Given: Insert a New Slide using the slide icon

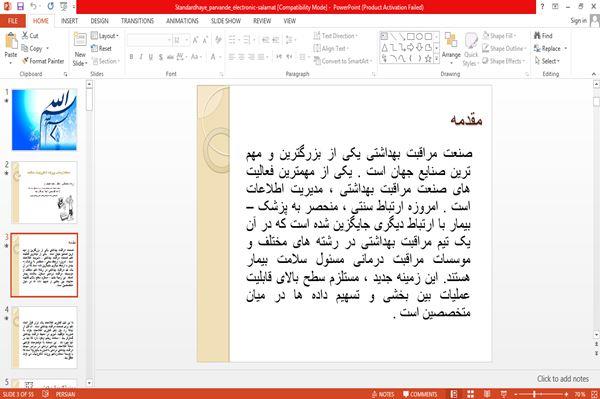Looking at the screenshot, I should 80,40.
